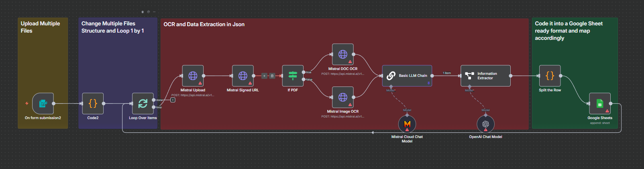Click the warning icon on Mistral Signed URL
The image size is (644, 169).
(250, 83)
